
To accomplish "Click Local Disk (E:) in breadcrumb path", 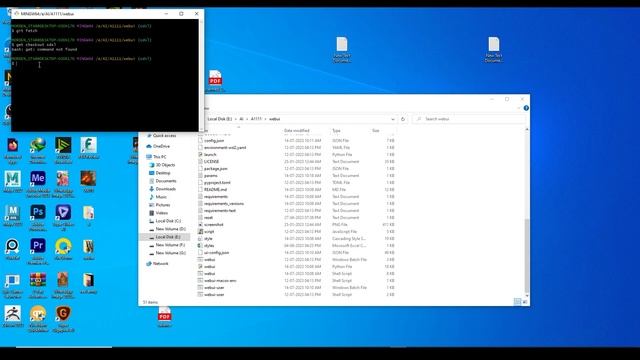I will point(220,119).
